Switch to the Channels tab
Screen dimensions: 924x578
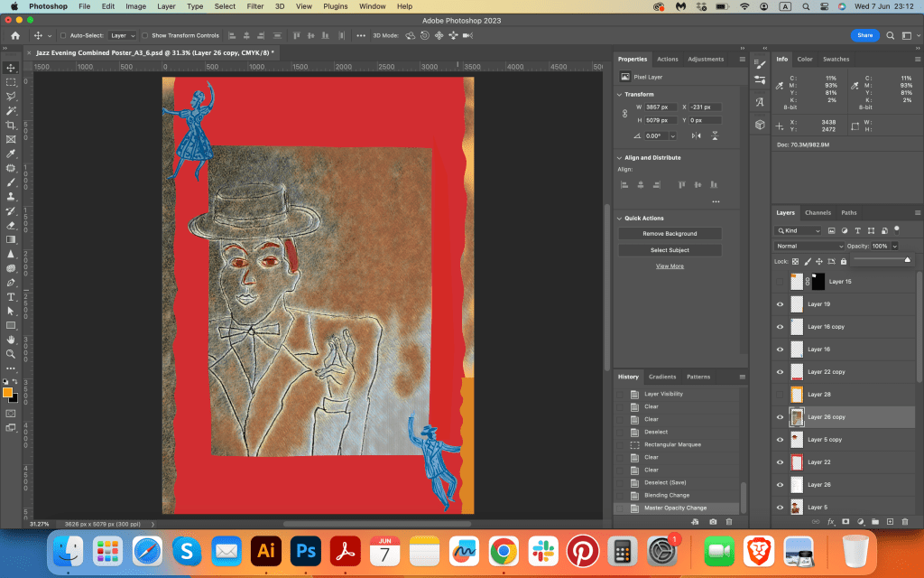(818, 213)
